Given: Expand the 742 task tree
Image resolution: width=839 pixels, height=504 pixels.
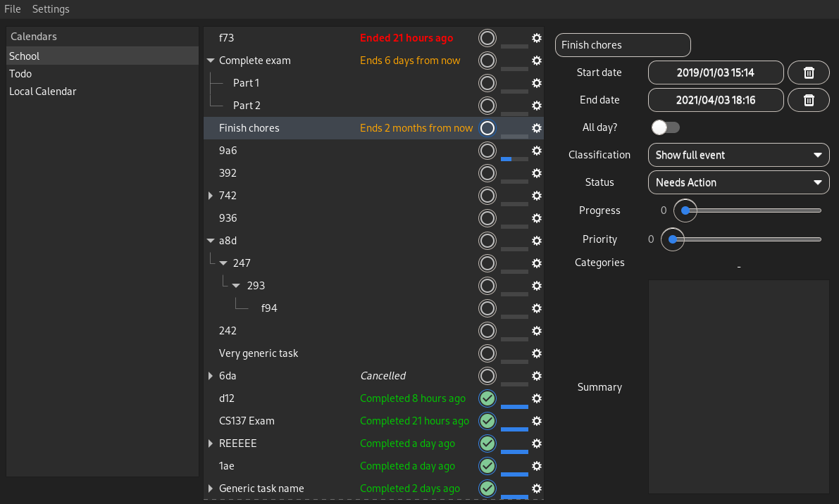Looking at the screenshot, I should [210, 196].
